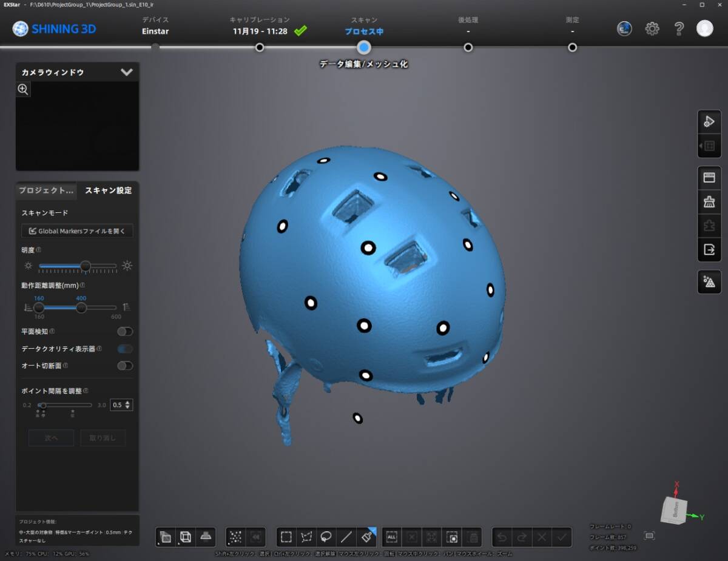This screenshot has width=728, height=561.
Task: Click the export arrow icon in right sidebar
Action: pyautogui.click(x=709, y=249)
